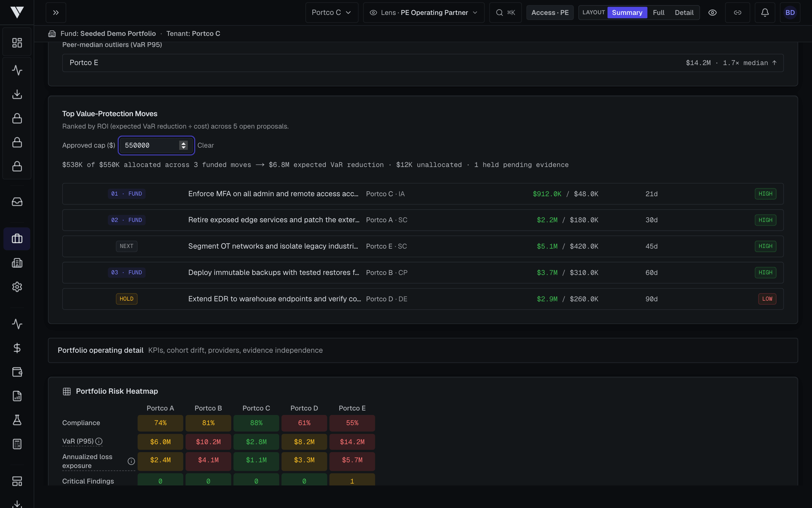Open the Segment OT networks proposal row
This screenshot has height=508, width=812.
[423, 246]
